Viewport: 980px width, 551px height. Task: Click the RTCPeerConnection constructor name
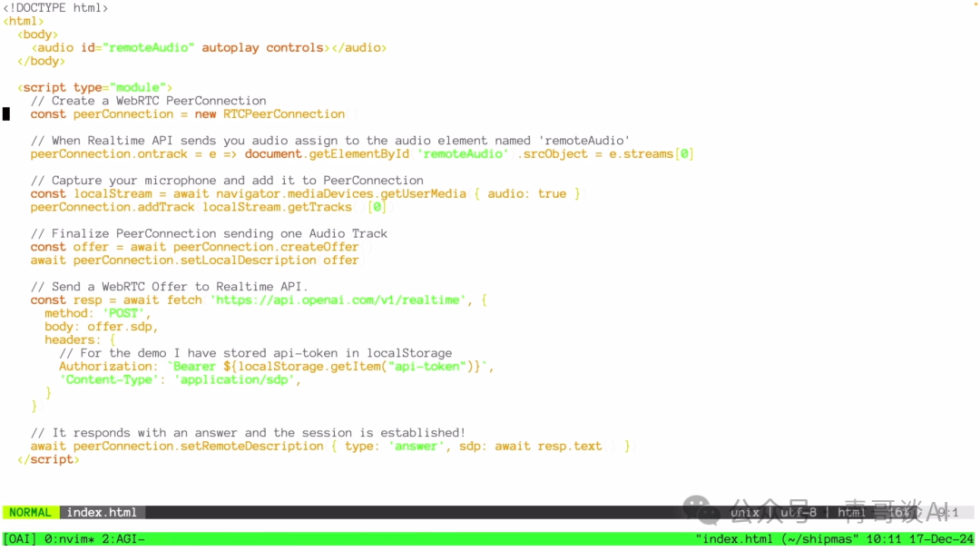284,114
